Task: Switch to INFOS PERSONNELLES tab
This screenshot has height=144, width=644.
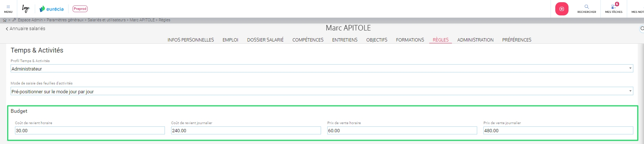Action: coord(191,40)
